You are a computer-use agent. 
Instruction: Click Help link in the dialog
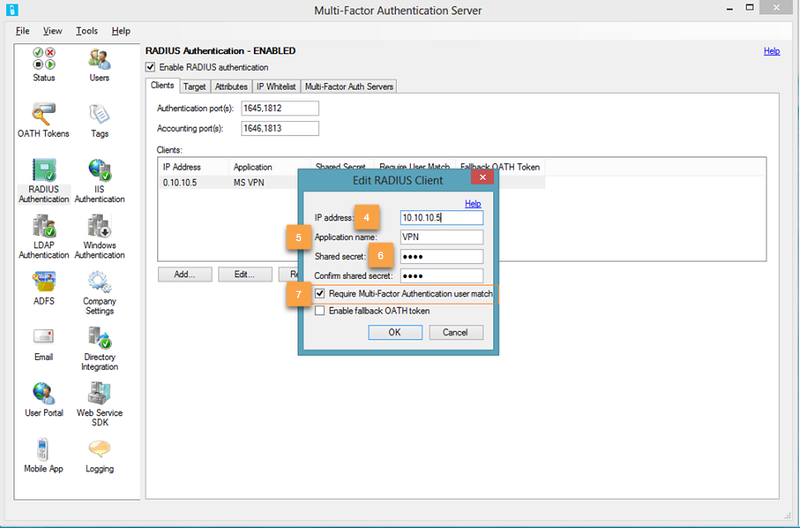[x=473, y=203]
